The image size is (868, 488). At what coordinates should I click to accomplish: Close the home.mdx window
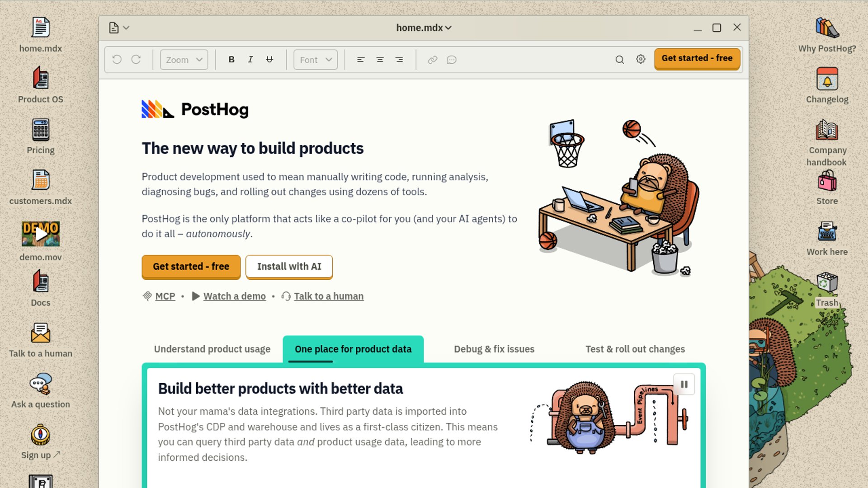click(x=737, y=28)
